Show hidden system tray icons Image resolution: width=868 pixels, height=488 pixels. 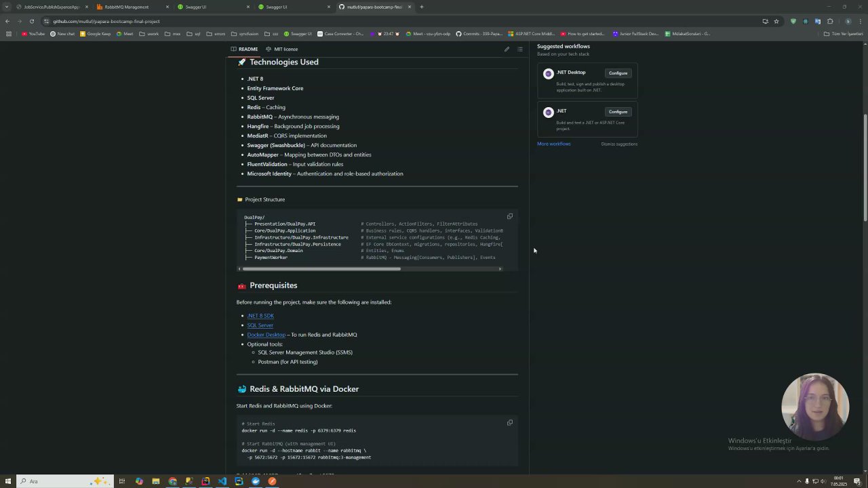(799, 481)
